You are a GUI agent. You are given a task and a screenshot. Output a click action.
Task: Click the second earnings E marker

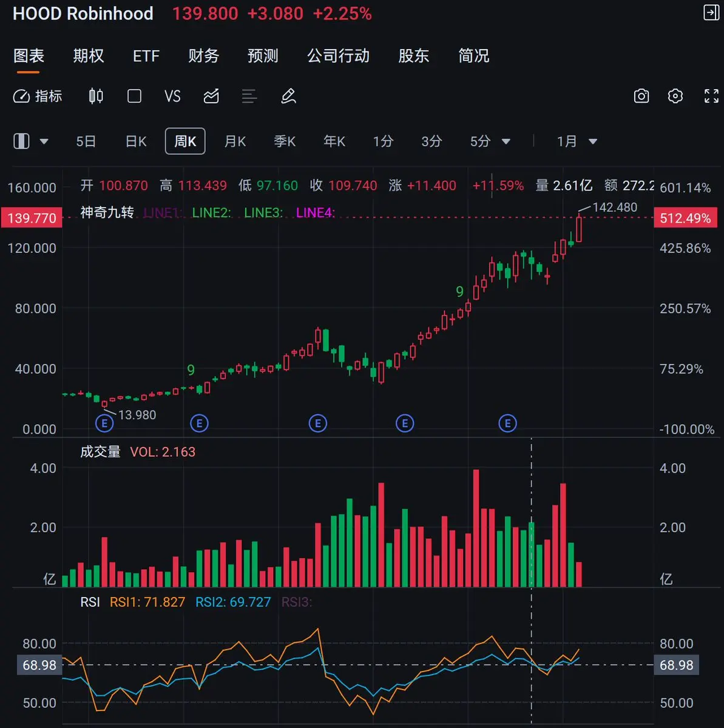pyautogui.click(x=199, y=423)
